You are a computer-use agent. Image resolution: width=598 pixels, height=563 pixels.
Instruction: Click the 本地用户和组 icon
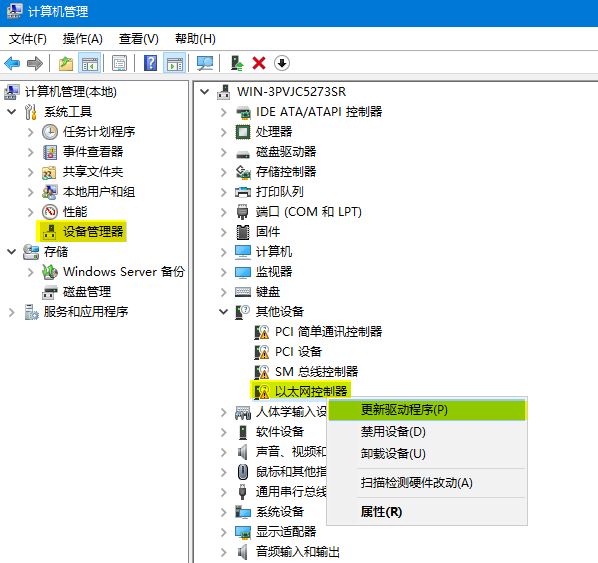tap(50, 192)
